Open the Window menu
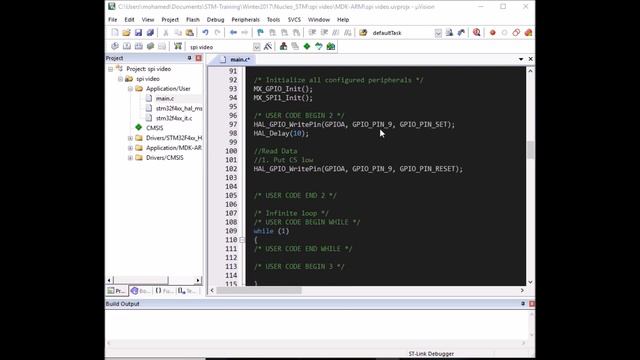Viewport: 640px width, 360px height. (x=318, y=20)
